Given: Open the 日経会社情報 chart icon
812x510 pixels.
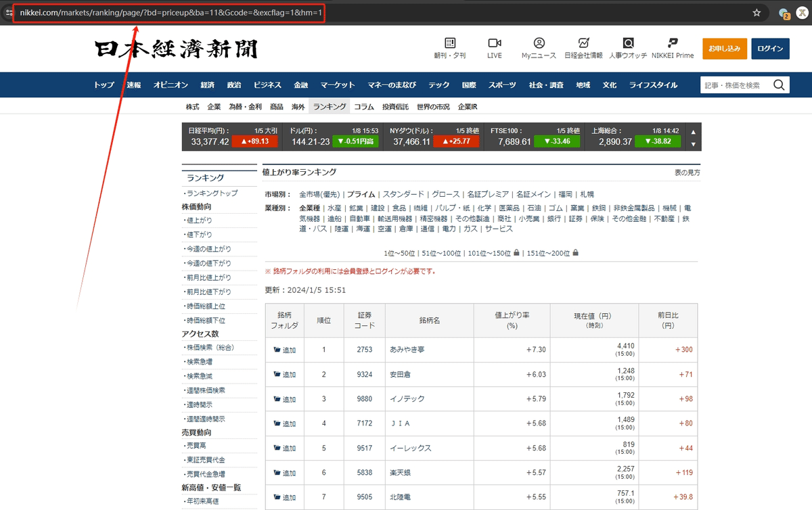Looking at the screenshot, I should [583, 43].
